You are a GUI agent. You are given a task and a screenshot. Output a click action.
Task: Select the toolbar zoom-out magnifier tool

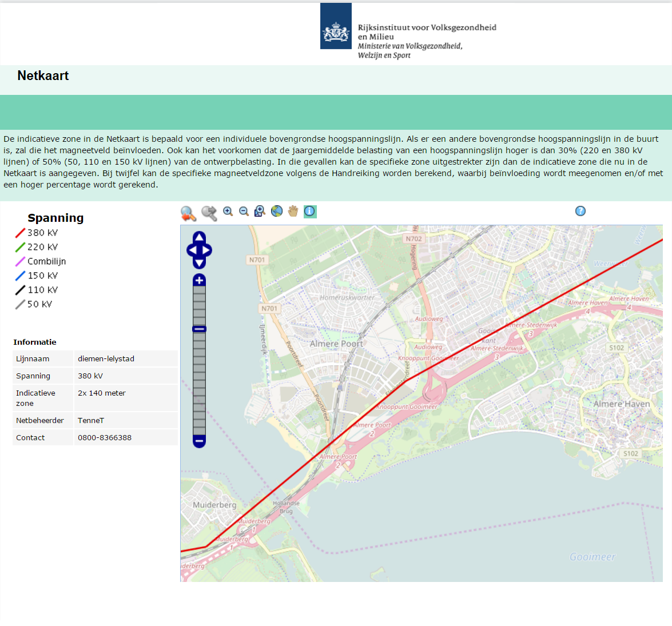pos(244,211)
